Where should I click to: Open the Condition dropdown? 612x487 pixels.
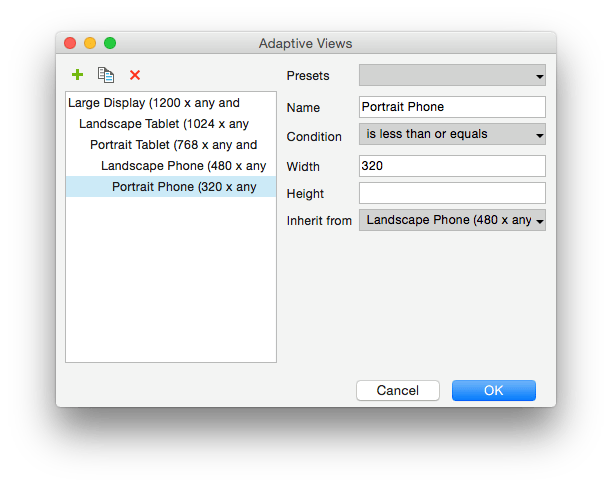[x=452, y=134]
